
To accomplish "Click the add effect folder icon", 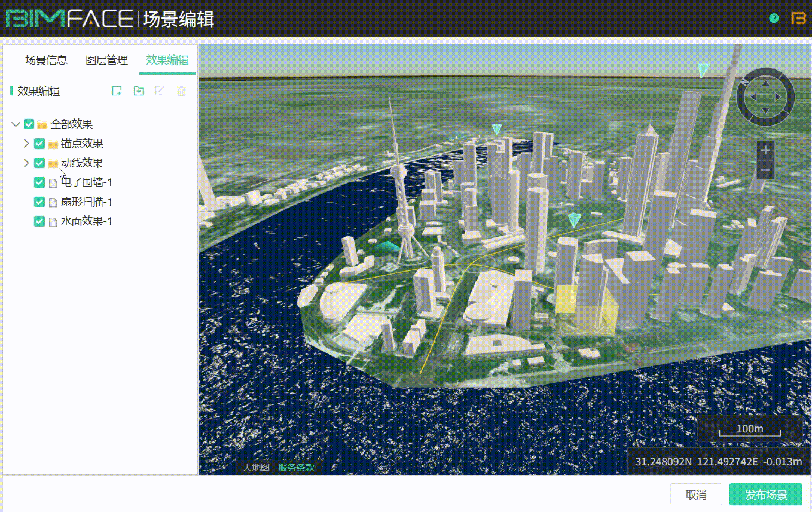I will (x=139, y=91).
